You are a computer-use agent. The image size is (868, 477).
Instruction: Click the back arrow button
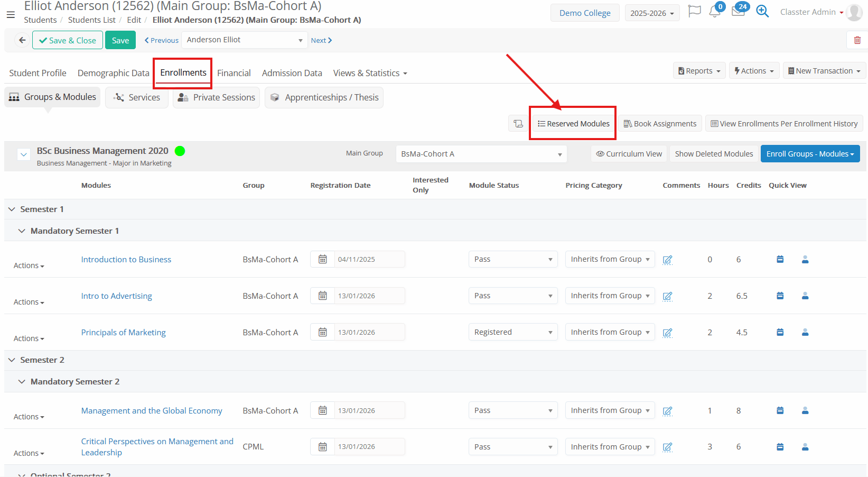[22, 40]
